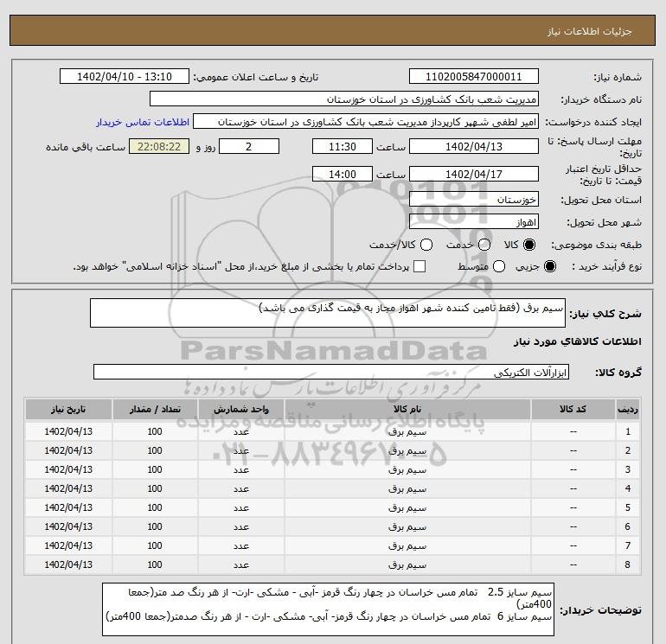Click quantity 100 in row 8
This screenshot has width=666, height=644.
[x=155, y=565]
